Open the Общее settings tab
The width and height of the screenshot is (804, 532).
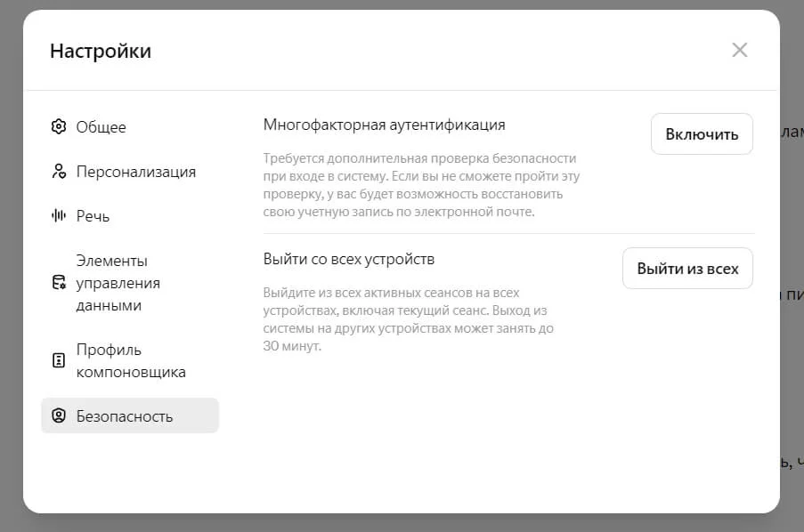point(101,126)
